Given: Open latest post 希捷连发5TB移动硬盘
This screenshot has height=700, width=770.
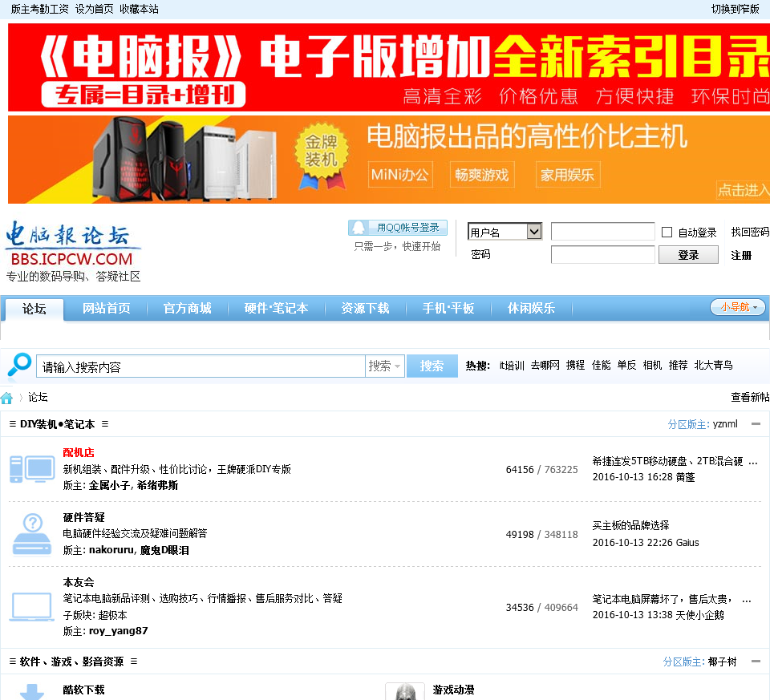Looking at the screenshot, I should click(675, 461).
